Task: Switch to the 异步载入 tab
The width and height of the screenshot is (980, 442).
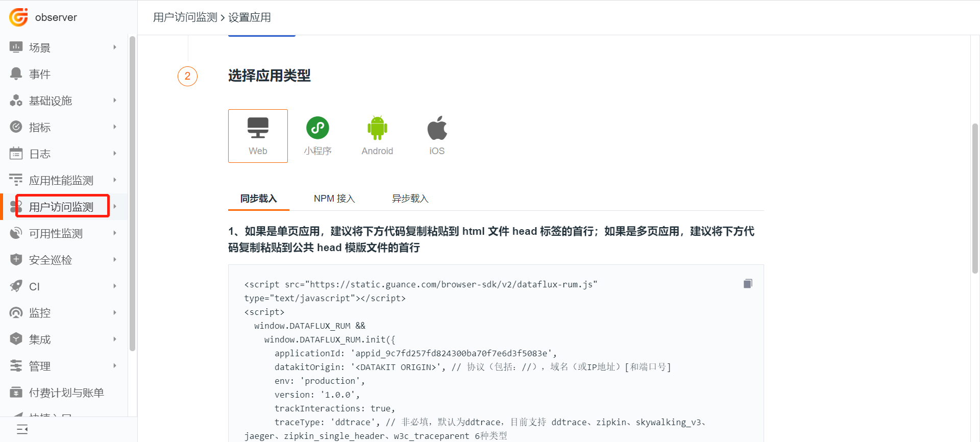Action: coord(410,199)
